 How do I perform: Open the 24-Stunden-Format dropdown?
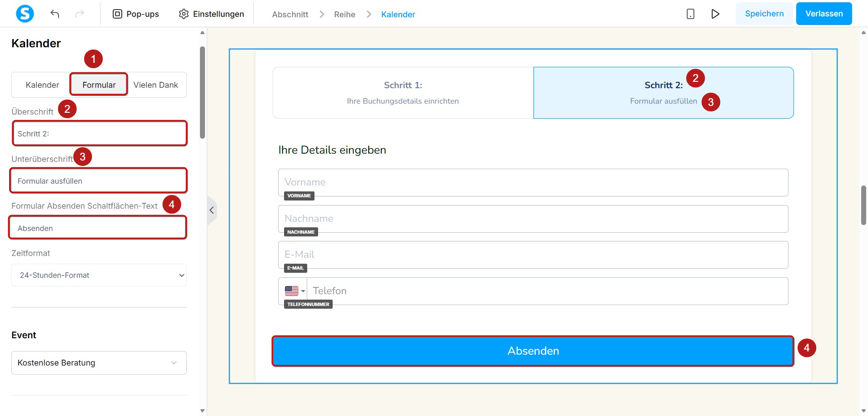click(x=99, y=275)
